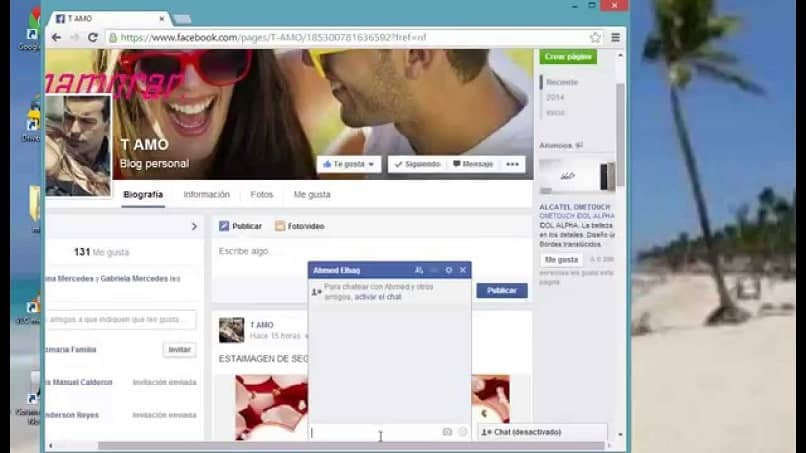Open the Manuel Calderon profile name
The width and height of the screenshot is (806, 453).
coord(80,382)
